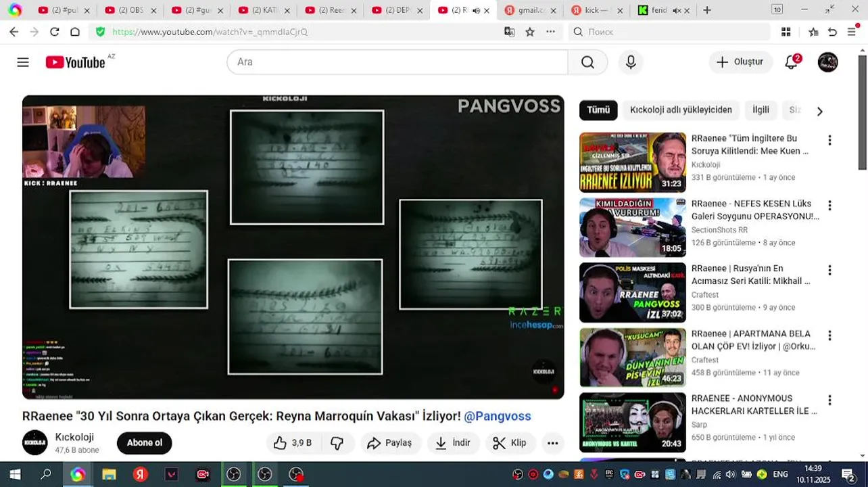Subscribe with the Abone ol button

[x=145, y=443]
